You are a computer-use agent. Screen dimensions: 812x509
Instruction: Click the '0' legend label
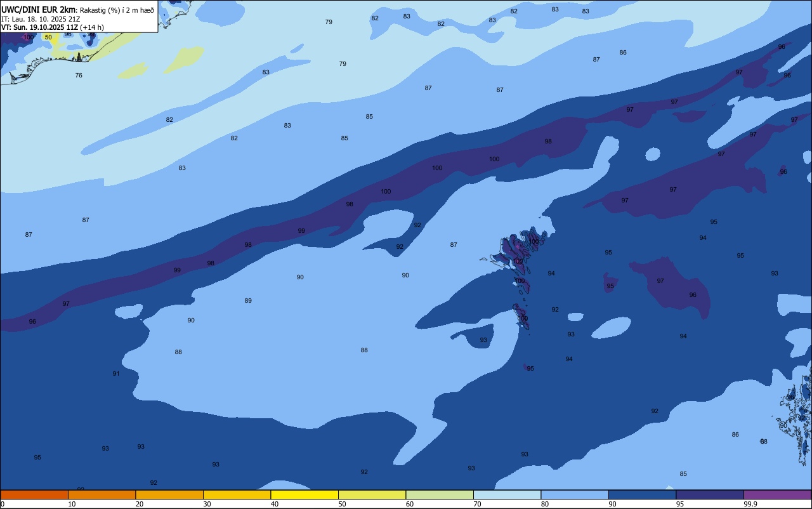(3, 504)
